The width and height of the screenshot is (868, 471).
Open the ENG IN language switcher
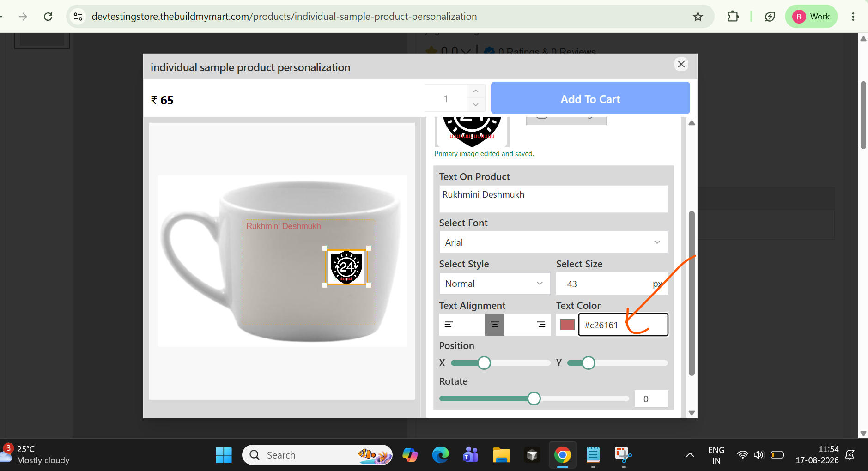[x=716, y=455]
